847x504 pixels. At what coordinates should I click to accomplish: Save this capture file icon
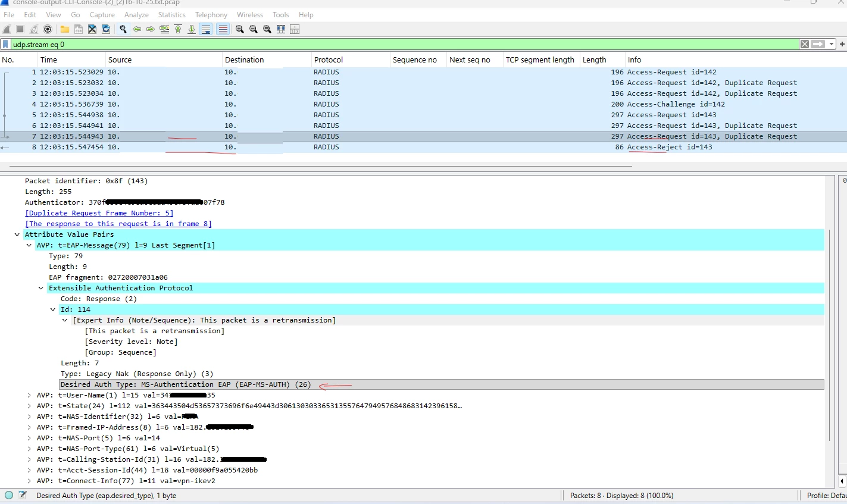tap(78, 29)
